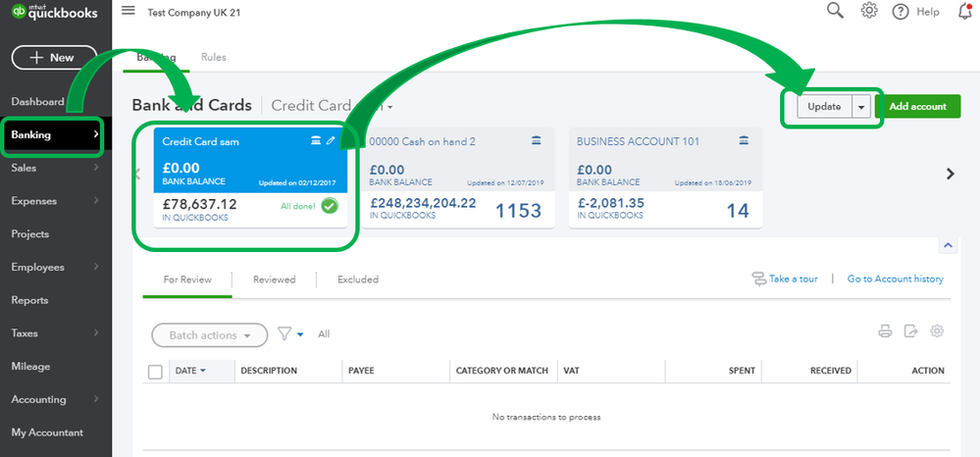Screen dimensions: 980x457
Task: Open Dashboard in sidebar
Action: (x=37, y=102)
